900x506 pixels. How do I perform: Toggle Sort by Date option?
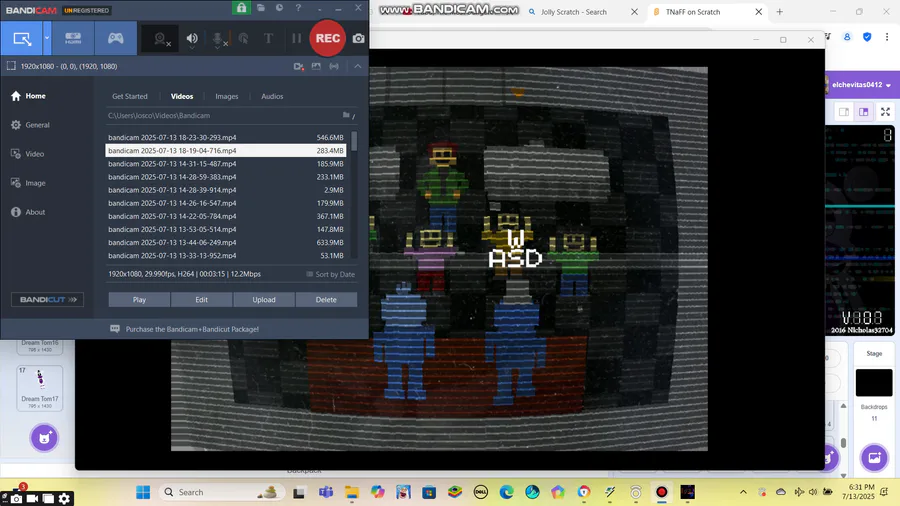click(x=331, y=274)
